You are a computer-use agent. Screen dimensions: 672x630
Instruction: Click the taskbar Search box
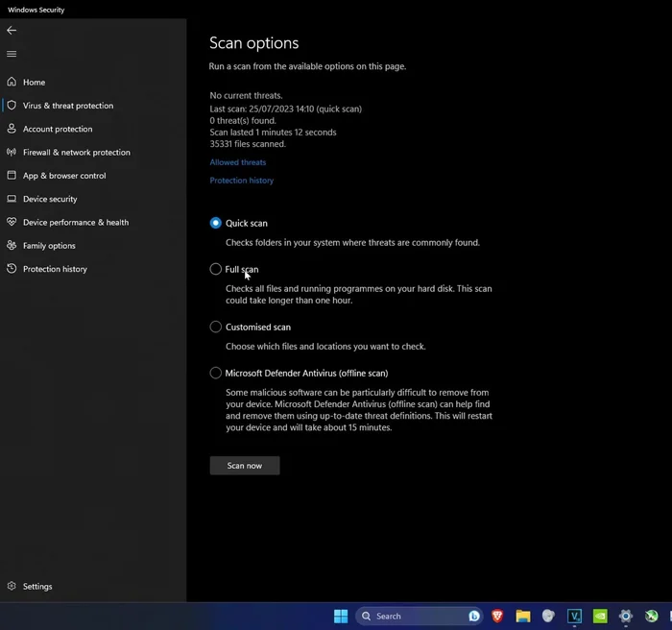[420, 617]
